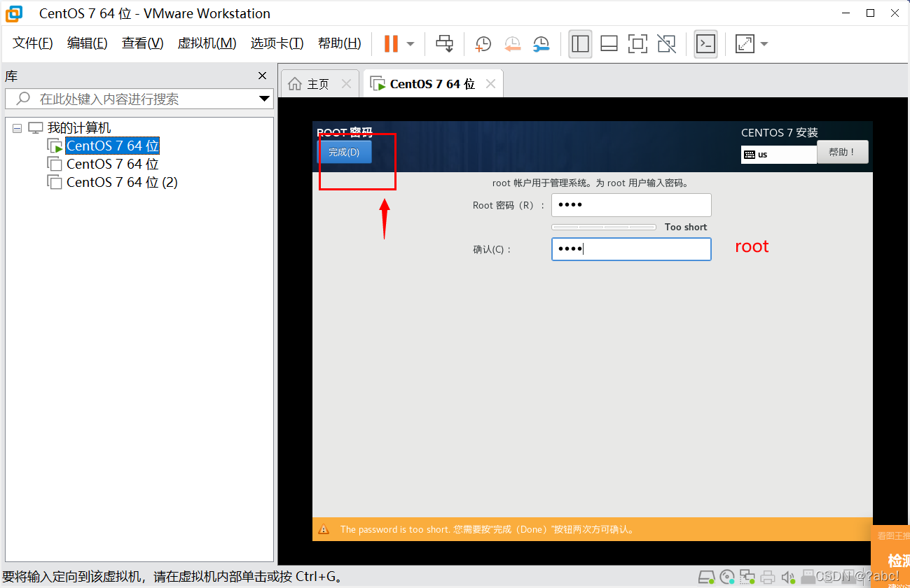Select 我的计算机 in the library tree
This screenshot has height=588, width=910.
[x=78, y=128]
